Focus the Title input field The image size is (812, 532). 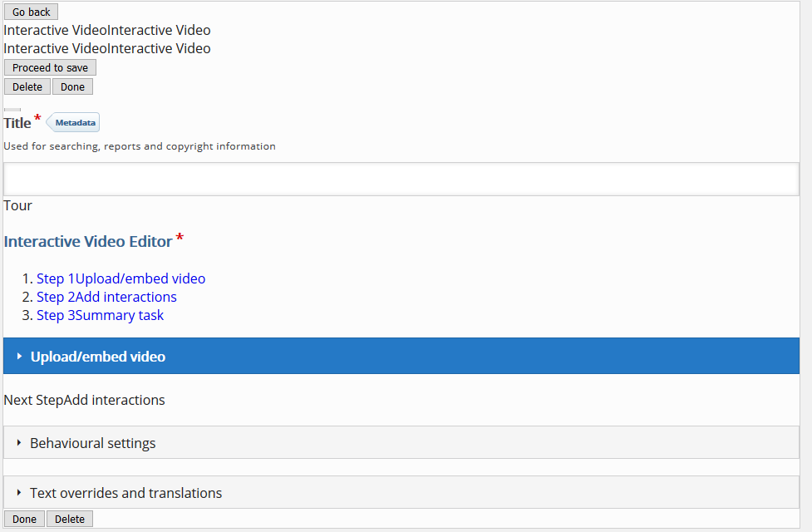[x=401, y=180]
